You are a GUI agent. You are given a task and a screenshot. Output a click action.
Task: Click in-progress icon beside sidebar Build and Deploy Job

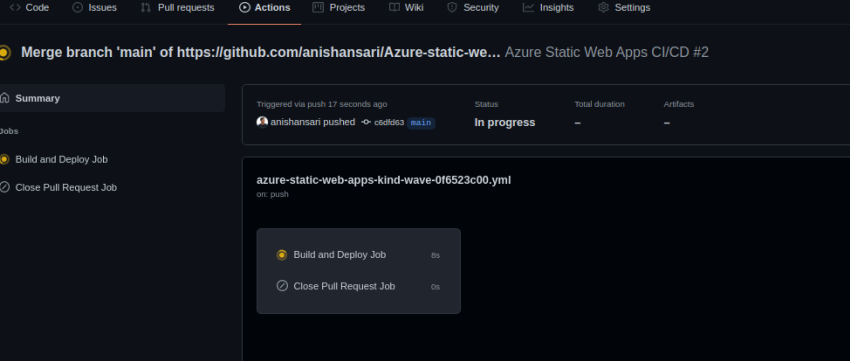(x=4, y=159)
